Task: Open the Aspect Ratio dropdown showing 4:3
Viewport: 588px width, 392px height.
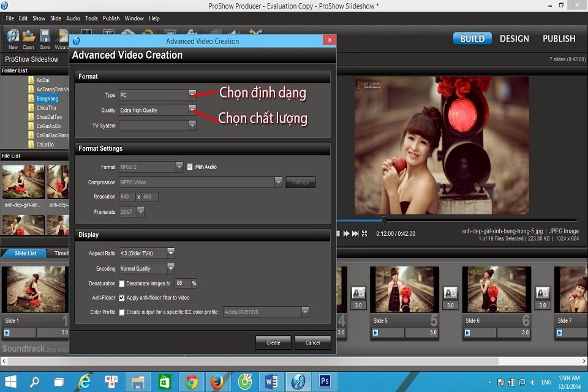Action: tap(171, 252)
